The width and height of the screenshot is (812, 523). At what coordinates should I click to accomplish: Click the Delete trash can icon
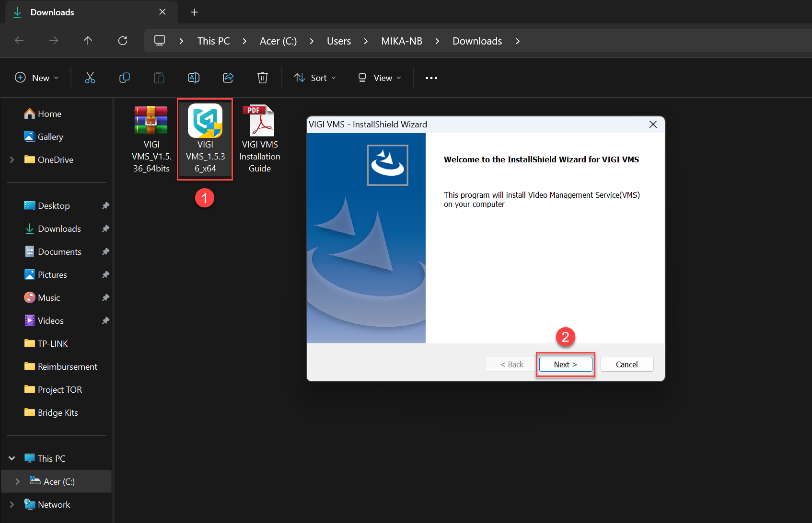coord(263,78)
